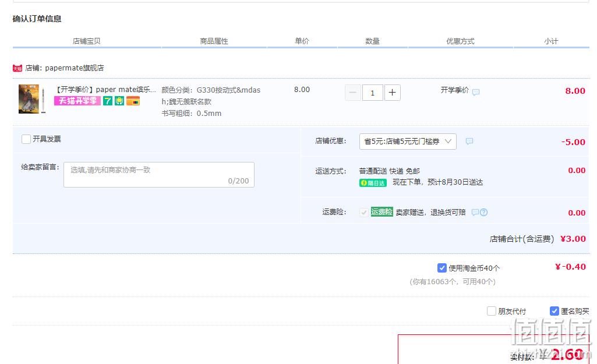Viewport: 597px width, 364px height.
Task: Toggle the 运费险 shipping insurance checkbox
Action: (x=363, y=212)
